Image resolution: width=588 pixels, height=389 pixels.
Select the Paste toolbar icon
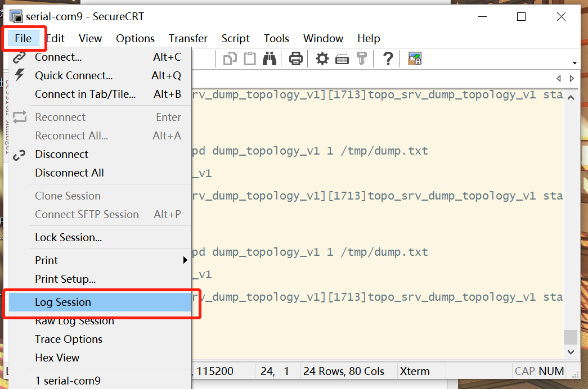pyautogui.click(x=249, y=58)
